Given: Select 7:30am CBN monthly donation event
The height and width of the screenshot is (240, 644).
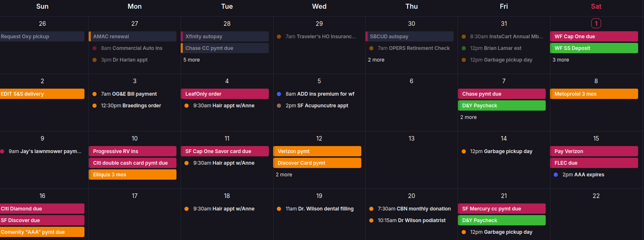Looking at the screenshot, I should pyautogui.click(x=414, y=209).
